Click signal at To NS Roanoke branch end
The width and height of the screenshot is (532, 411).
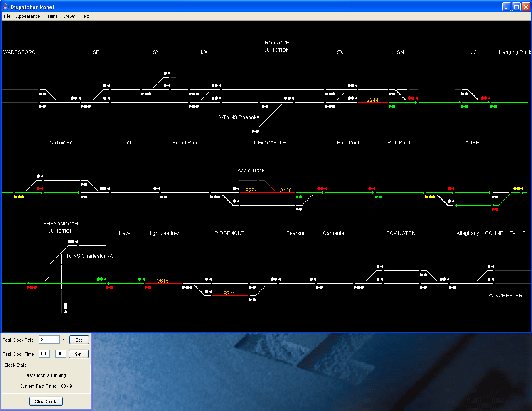pos(256,131)
